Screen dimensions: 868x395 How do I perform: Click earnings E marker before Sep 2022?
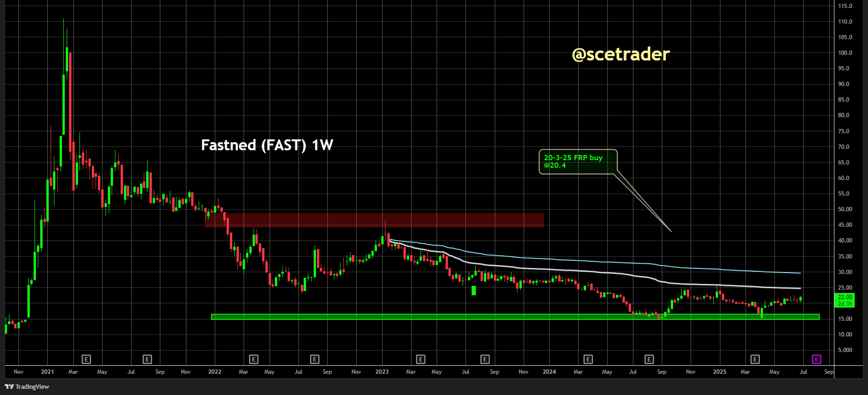[315, 360]
